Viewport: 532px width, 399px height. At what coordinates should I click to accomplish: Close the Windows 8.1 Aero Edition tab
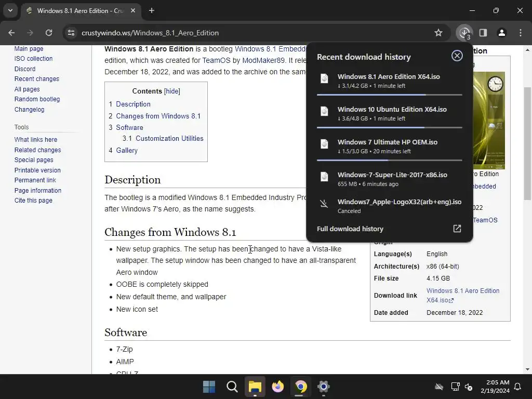coord(133,10)
